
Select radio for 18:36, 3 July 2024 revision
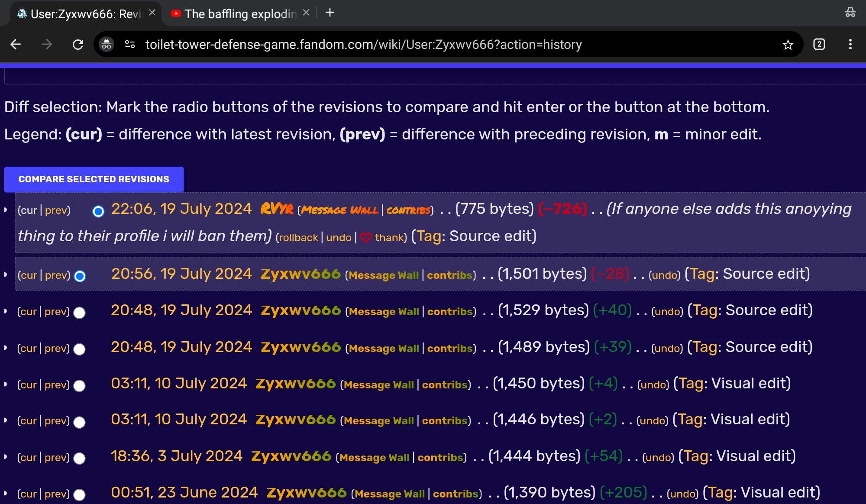(80, 458)
